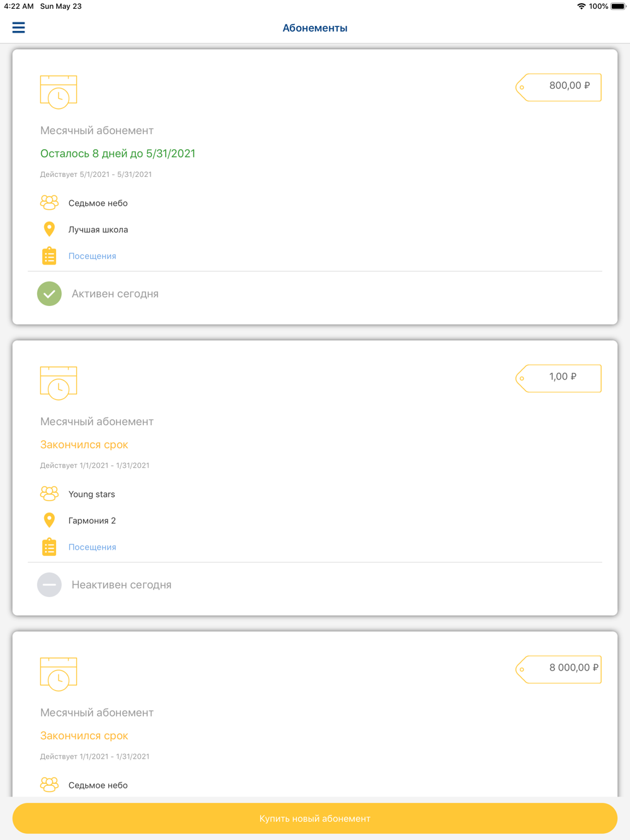Select the 1,00 ₽ price tag
630x840 pixels.
(x=558, y=378)
